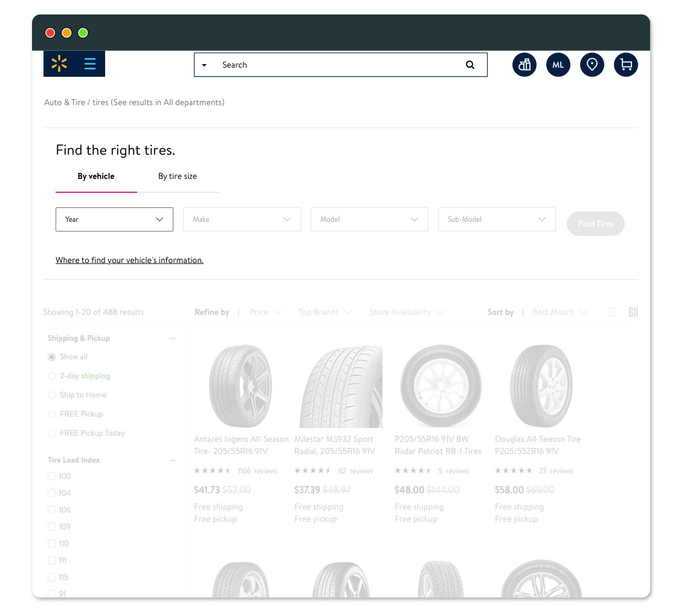Open the 82 reviews link

[356, 471]
